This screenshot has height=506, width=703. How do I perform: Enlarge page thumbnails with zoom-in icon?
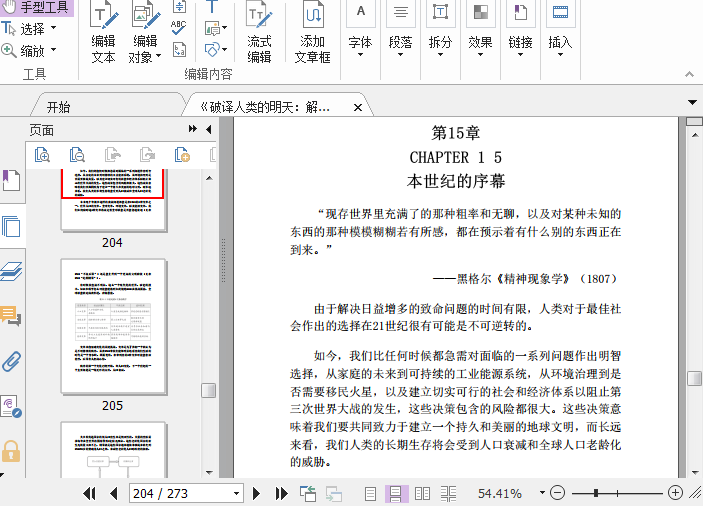click(x=42, y=154)
